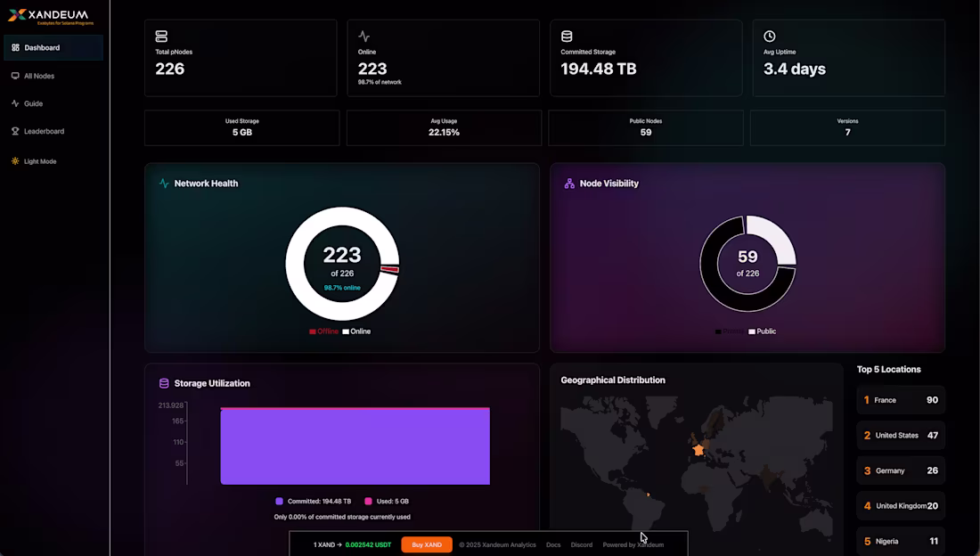Select the Dashboard grid icon in the sidebar
980x556 pixels.
pos(14,47)
